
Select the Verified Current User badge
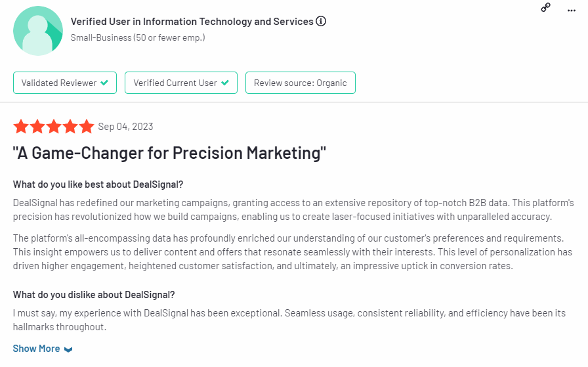coord(181,83)
